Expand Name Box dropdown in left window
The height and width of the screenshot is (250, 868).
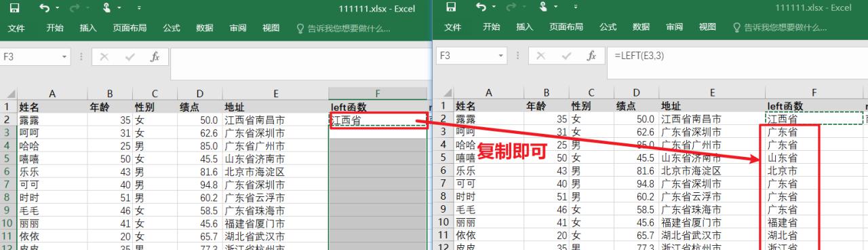coord(65,57)
